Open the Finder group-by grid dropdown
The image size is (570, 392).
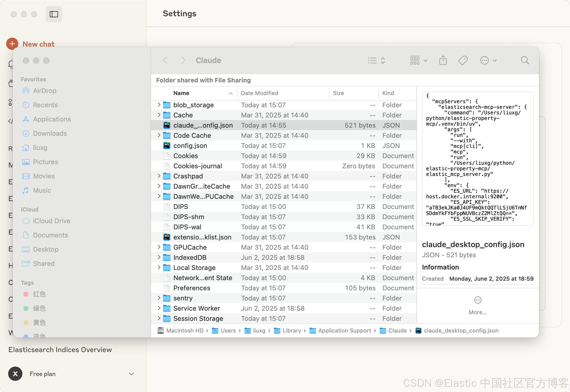419,61
